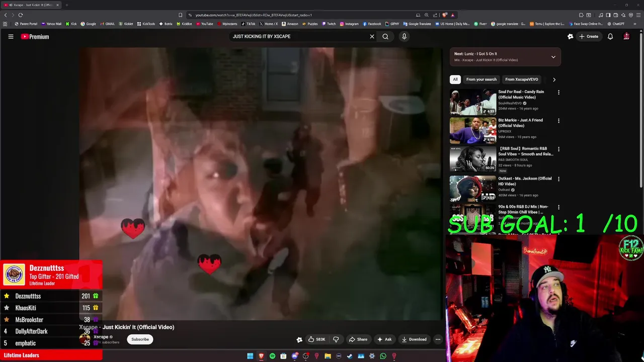Open options for Just A Friend video
The width and height of the screenshot is (644, 362).
pos(558,121)
